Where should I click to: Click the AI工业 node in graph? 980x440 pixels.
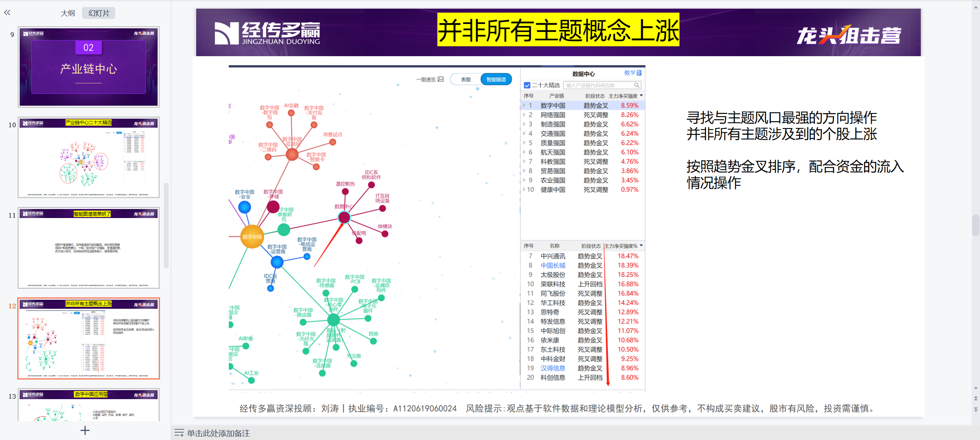252,380
